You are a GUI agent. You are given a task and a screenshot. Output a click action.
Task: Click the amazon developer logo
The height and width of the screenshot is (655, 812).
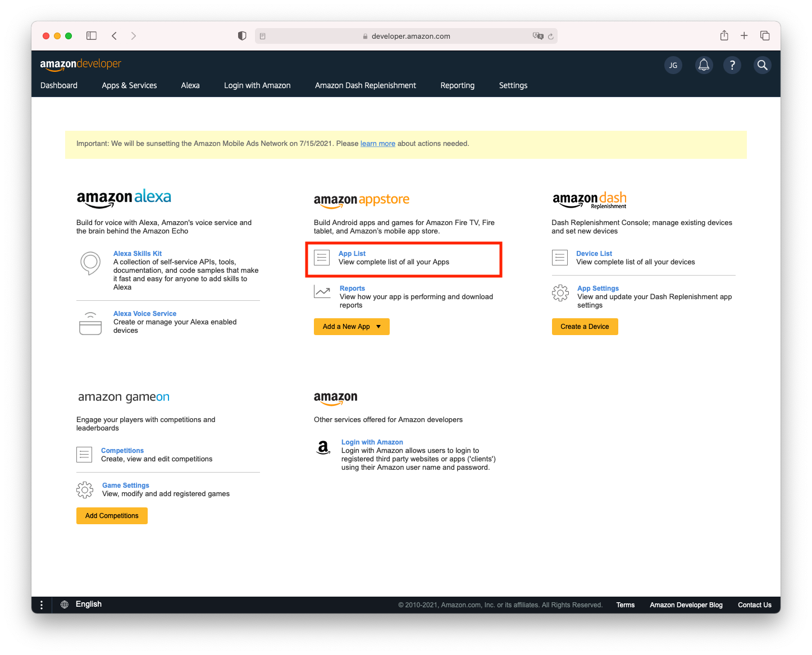click(x=81, y=64)
